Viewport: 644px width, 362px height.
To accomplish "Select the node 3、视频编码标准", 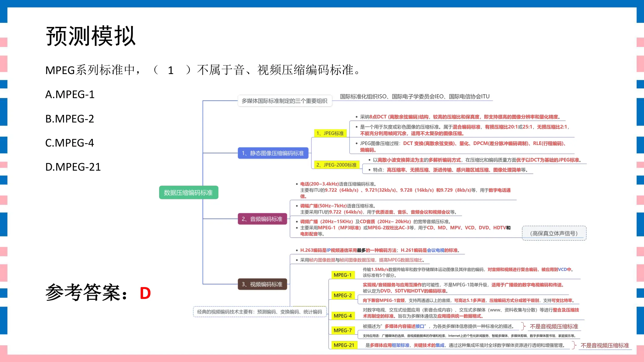I will pyautogui.click(x=262, y=284).
